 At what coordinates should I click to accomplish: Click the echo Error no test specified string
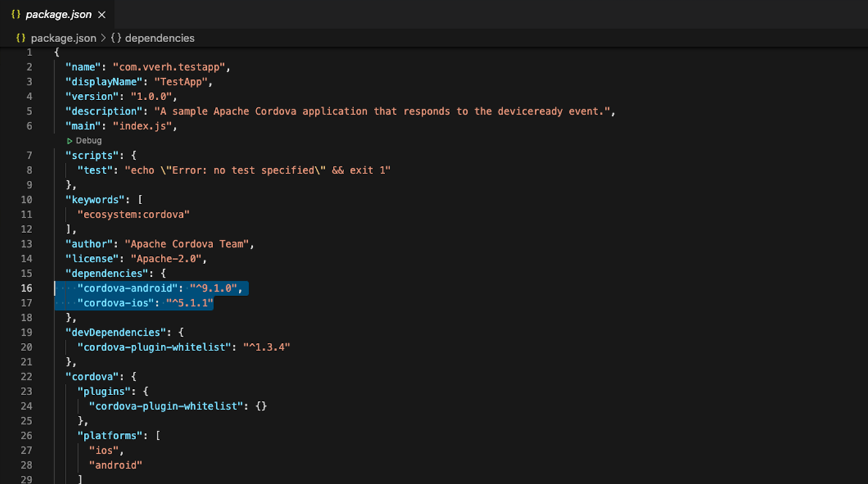point(258,170)
